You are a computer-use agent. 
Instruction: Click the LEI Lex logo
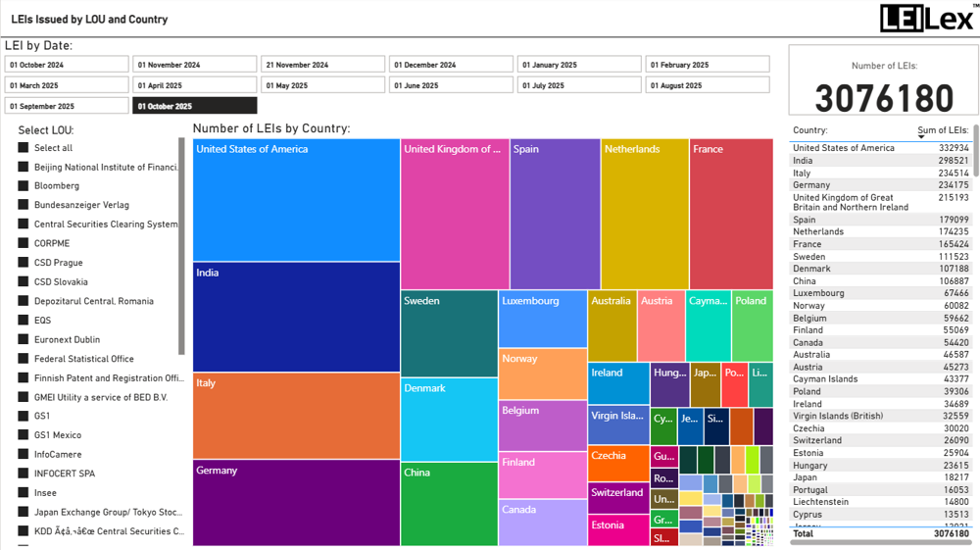[927, 18]
